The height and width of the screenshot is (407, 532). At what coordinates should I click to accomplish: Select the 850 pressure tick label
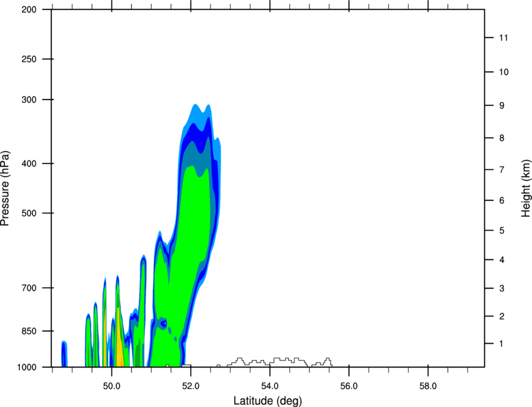[x=29, y=331]
